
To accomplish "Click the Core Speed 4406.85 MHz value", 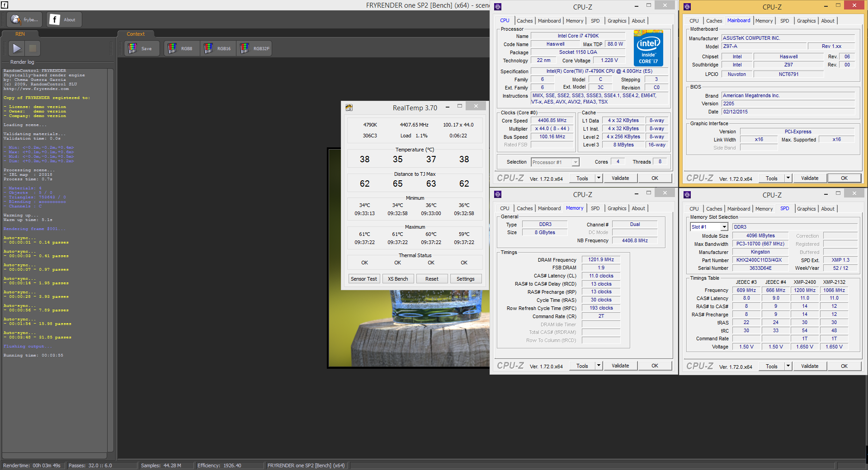I will [x=552, y=121].
